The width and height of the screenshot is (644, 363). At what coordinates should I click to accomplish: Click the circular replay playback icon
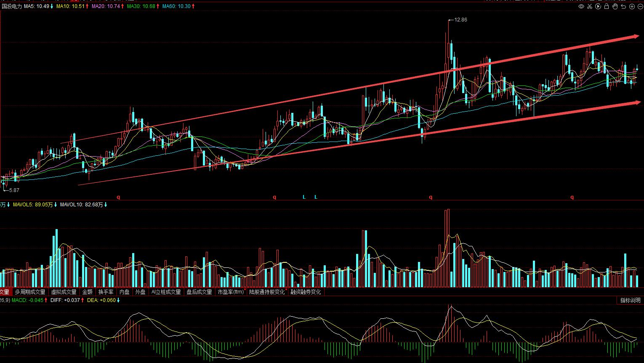[x=598, y=6]
